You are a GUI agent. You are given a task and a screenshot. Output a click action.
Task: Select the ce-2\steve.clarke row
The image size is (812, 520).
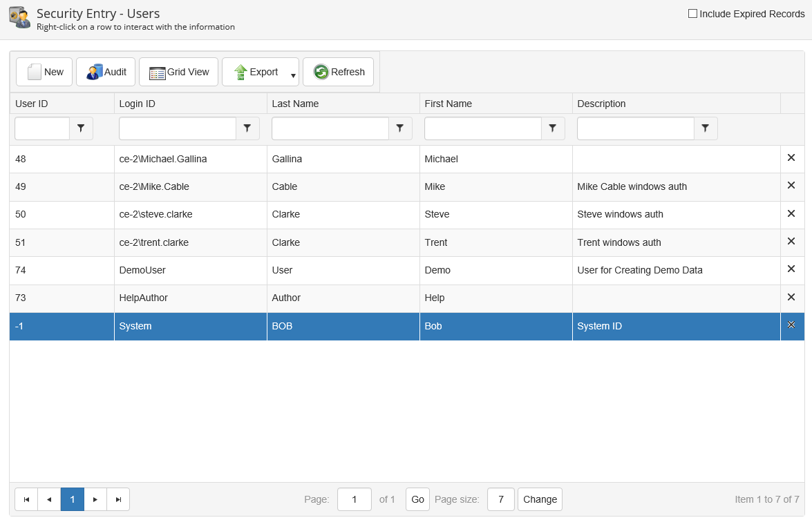pos(155,214)
